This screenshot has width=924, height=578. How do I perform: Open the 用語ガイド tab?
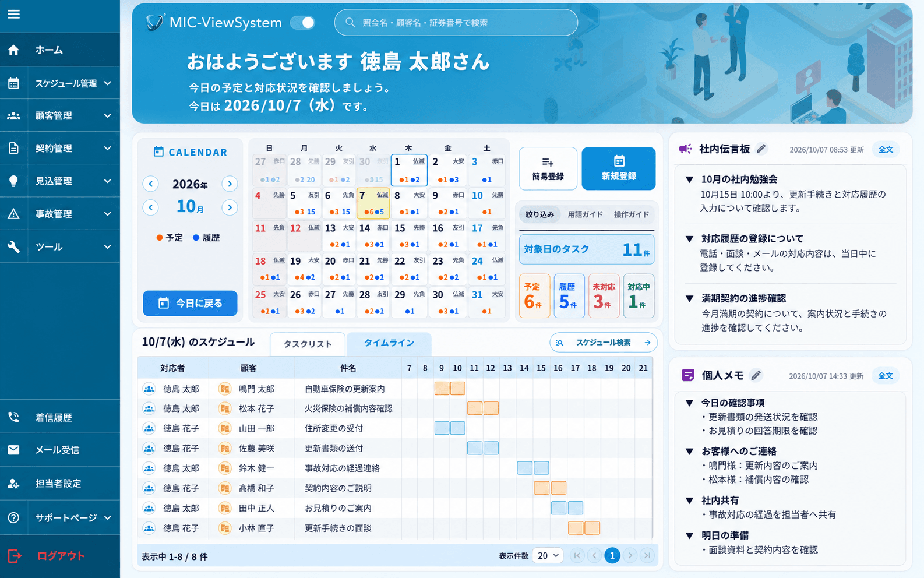coord(585,214)
